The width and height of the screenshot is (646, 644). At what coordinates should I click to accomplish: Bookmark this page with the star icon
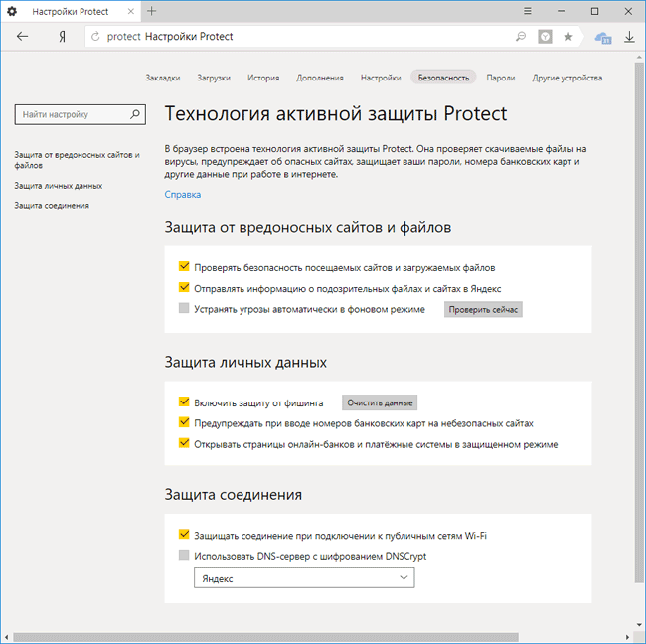pos(568,36)
